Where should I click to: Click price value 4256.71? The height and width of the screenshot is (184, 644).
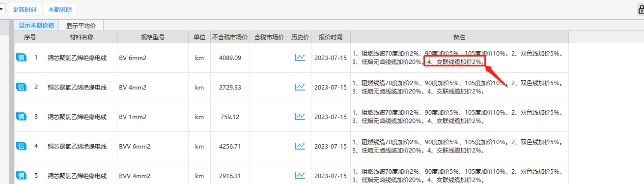point(230,147)
